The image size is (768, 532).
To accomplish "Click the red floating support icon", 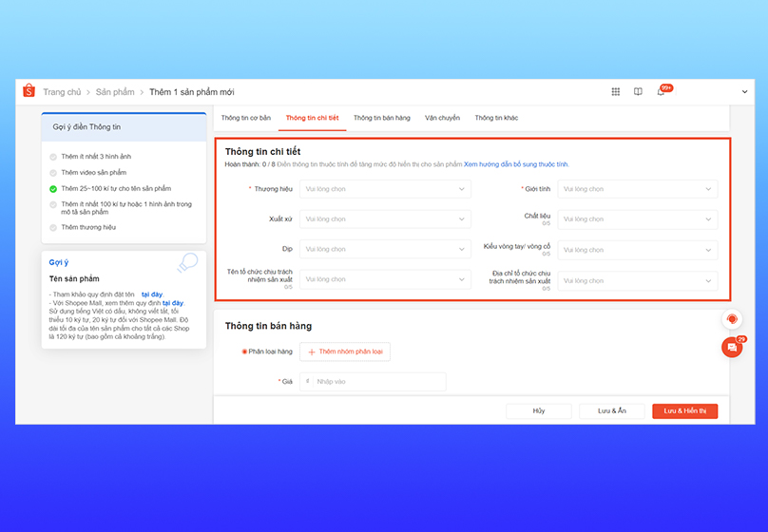I will (x=731, y=319).
